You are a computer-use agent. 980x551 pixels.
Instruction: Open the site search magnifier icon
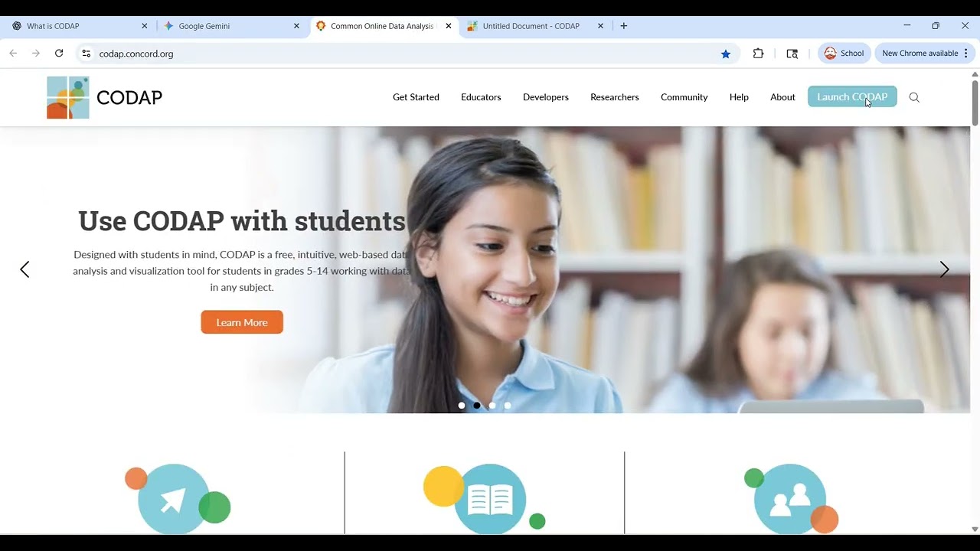pyautogui.click(x=914, y=97)
